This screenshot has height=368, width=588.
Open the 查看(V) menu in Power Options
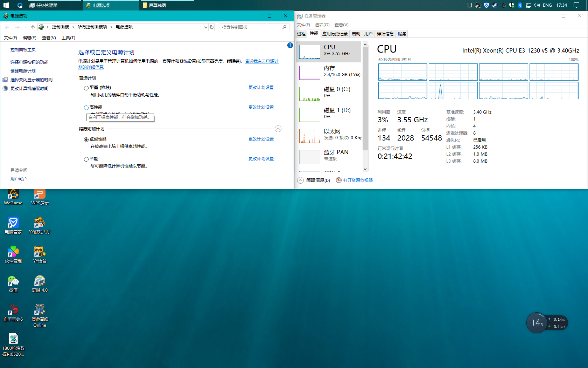[x=49, y=38]
